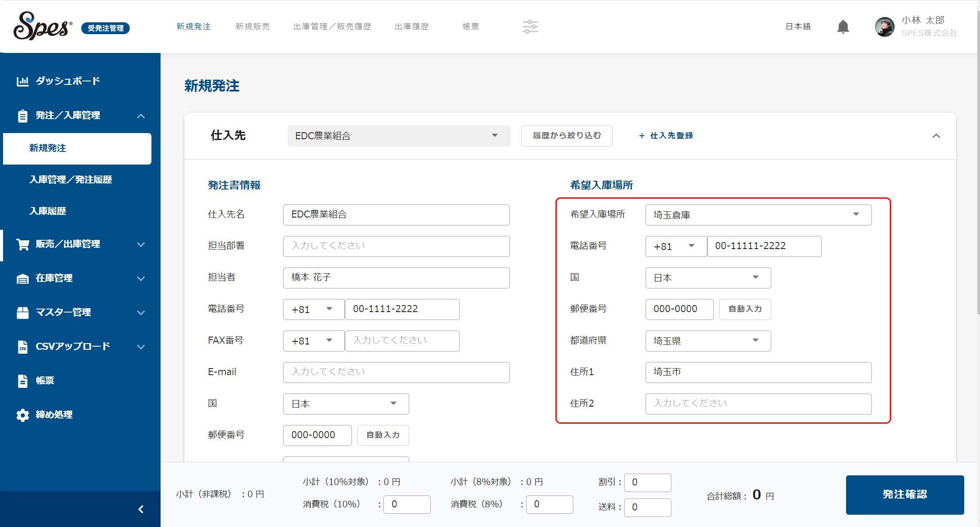Open 入庫履歴 in the sidebar
Viewport: 980px width, 527px height.
(x=47, y=211)
